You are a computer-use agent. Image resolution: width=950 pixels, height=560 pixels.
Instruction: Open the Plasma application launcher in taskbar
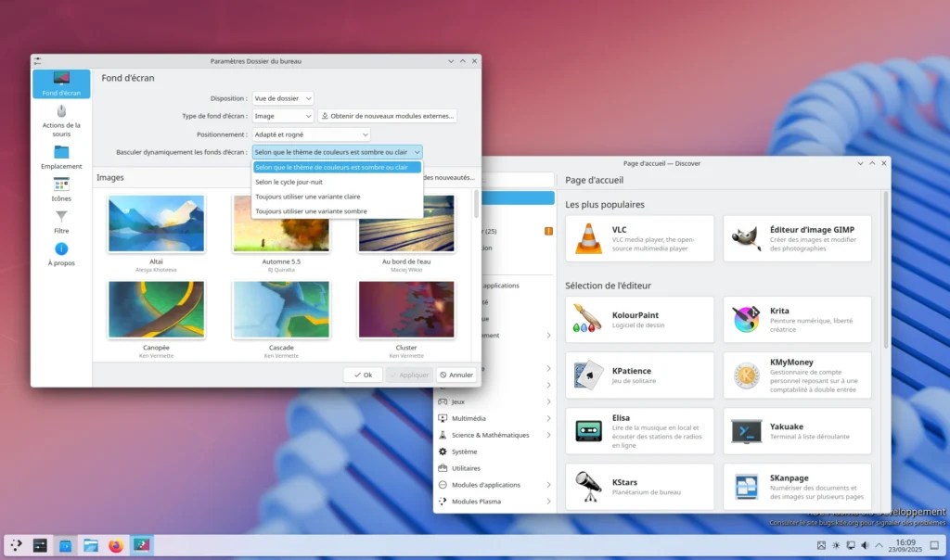[17, 545]
